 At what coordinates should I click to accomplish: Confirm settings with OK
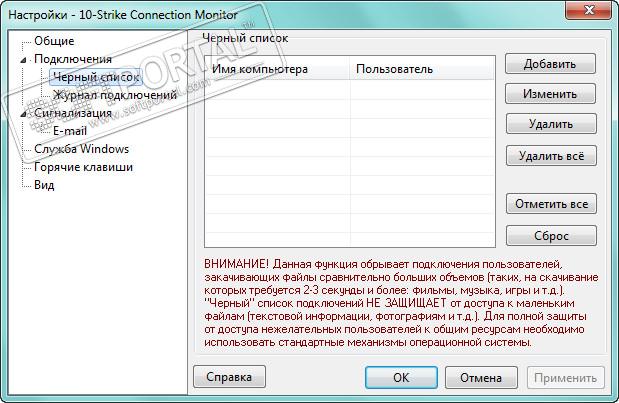(x=401, y=377)
